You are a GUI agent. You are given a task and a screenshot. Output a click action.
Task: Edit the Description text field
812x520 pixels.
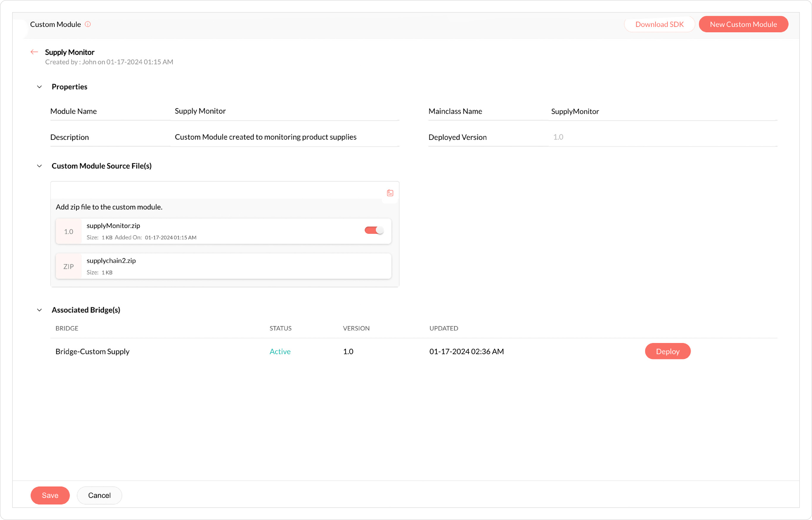(285, 137)
